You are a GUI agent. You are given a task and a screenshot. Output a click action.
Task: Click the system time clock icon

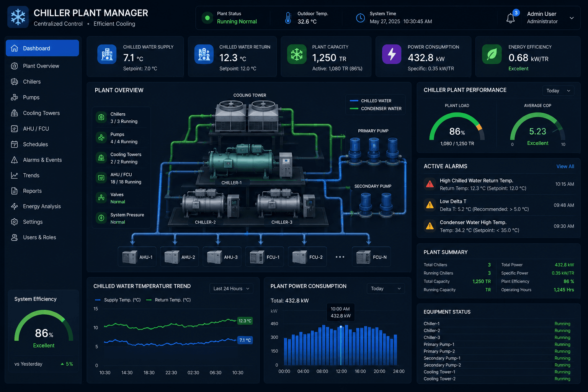[x=360, y=18]
